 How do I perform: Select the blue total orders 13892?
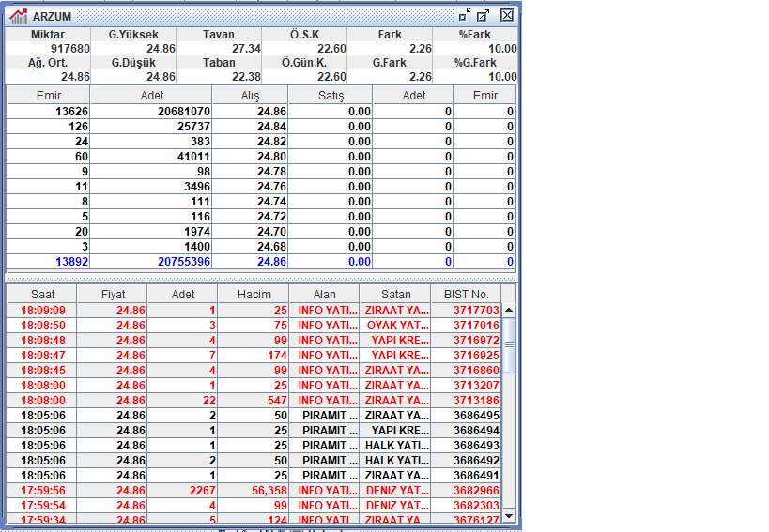pyautogui.click(x=71, y=262)
